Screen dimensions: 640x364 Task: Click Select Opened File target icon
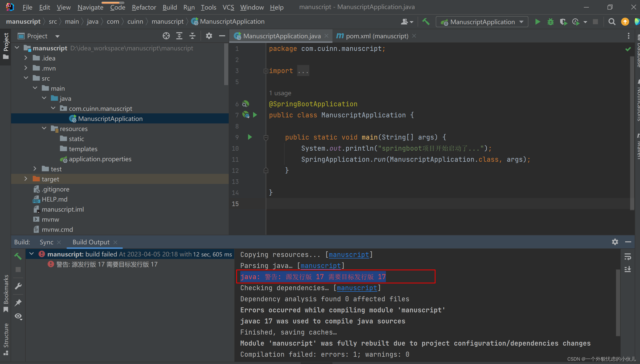click(x=166, y=36)
